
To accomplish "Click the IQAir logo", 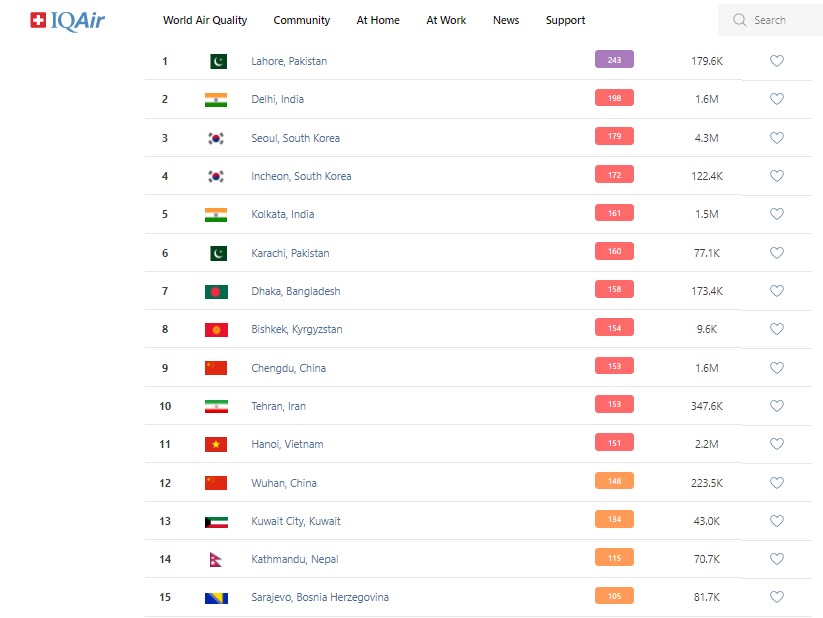I will click(68, 20).
